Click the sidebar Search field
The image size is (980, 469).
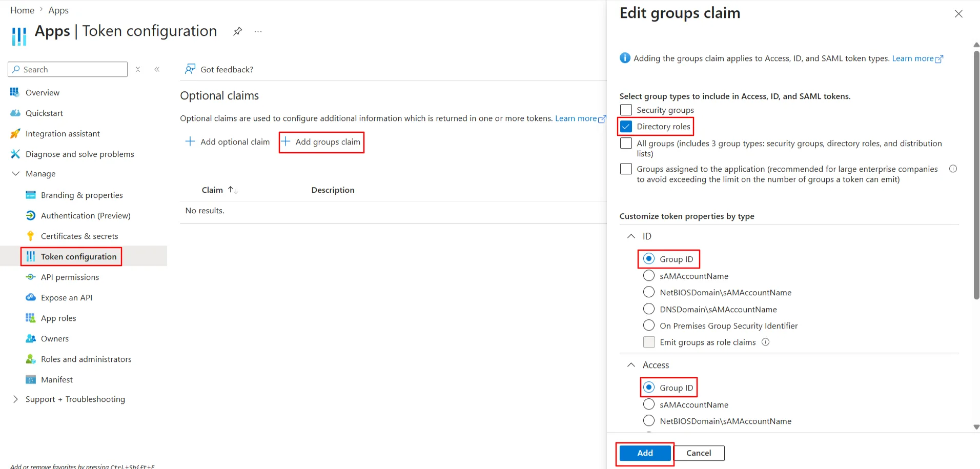tap(68, 69)
